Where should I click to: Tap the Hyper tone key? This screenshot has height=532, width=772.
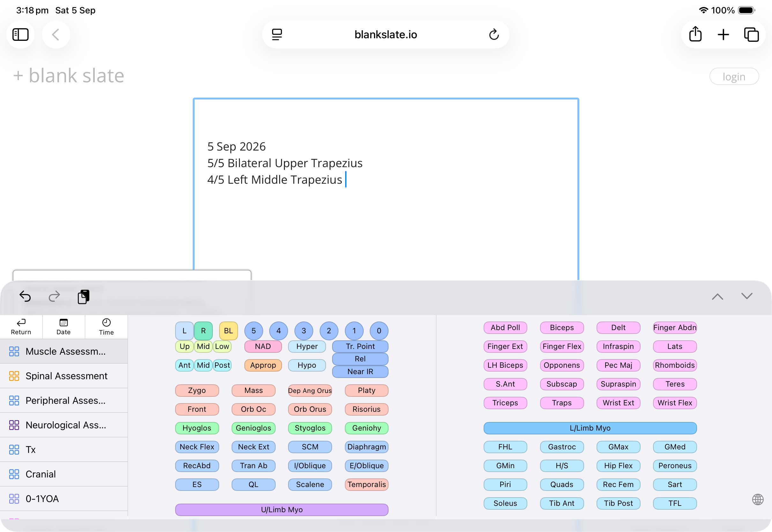click(x=307, y=346)
